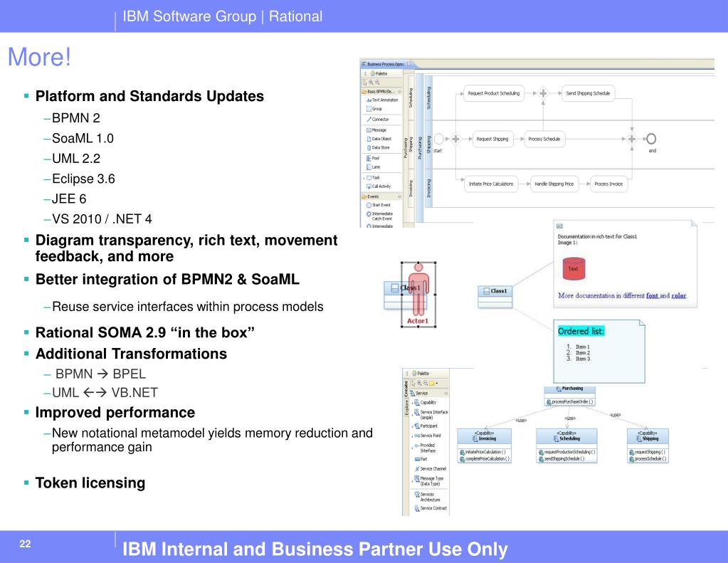Click the Purchasing class header

click(x=570, y=389)
